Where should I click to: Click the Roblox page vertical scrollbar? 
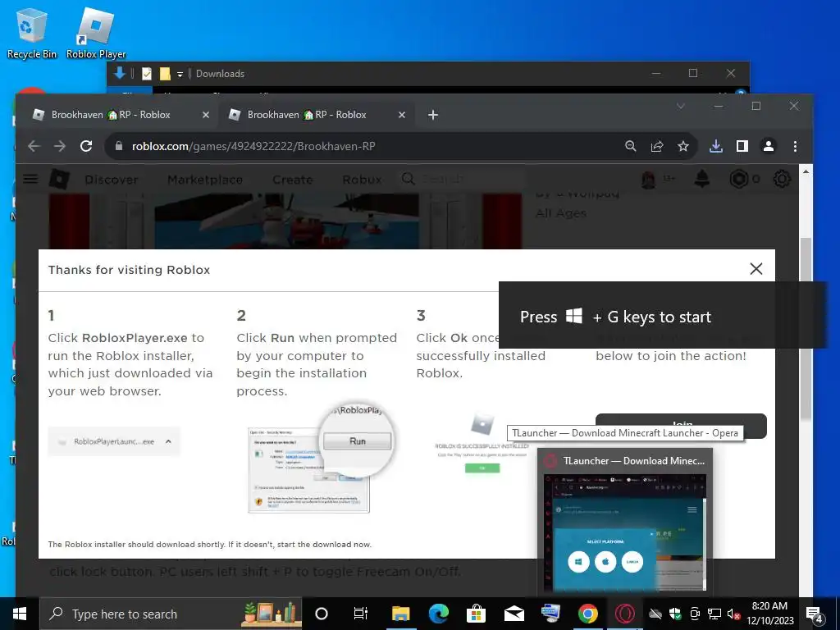(806, 328)
